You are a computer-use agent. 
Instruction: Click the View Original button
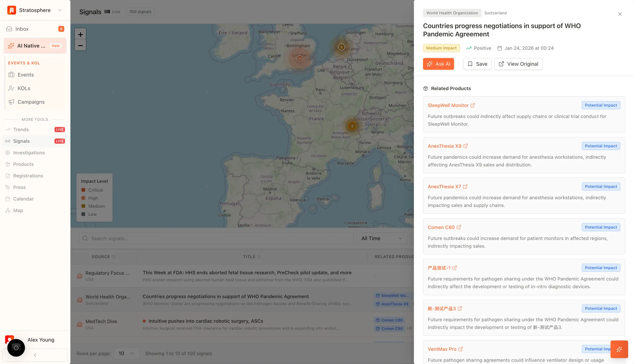tap(518, 64)
